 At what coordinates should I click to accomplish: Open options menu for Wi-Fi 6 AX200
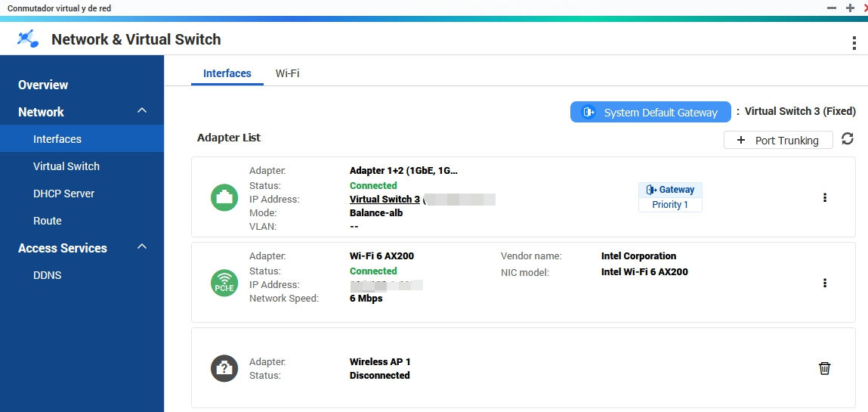(x=824, y=283)
